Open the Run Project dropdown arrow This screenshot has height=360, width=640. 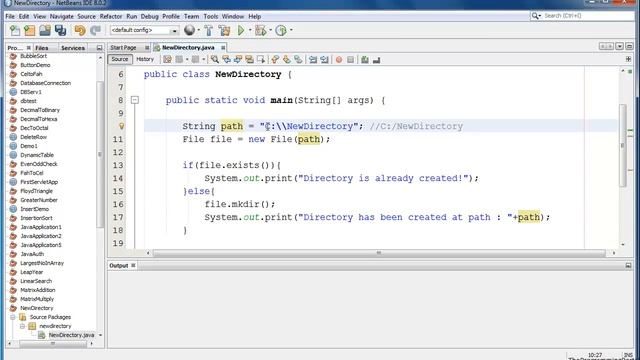(250, 30)
